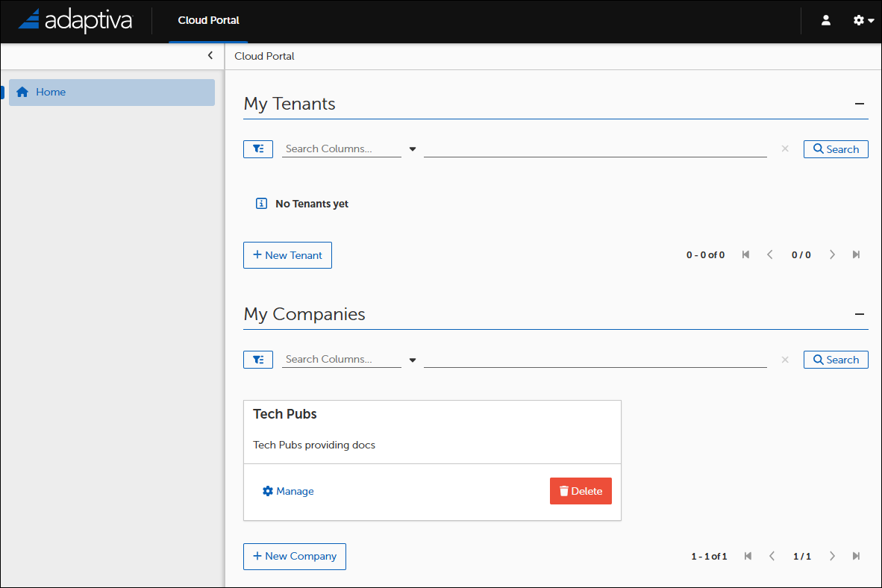882x588 pixels.
Task: Click the My Tenants Search button
Action: pyautogui.click(x=836, y=149)
